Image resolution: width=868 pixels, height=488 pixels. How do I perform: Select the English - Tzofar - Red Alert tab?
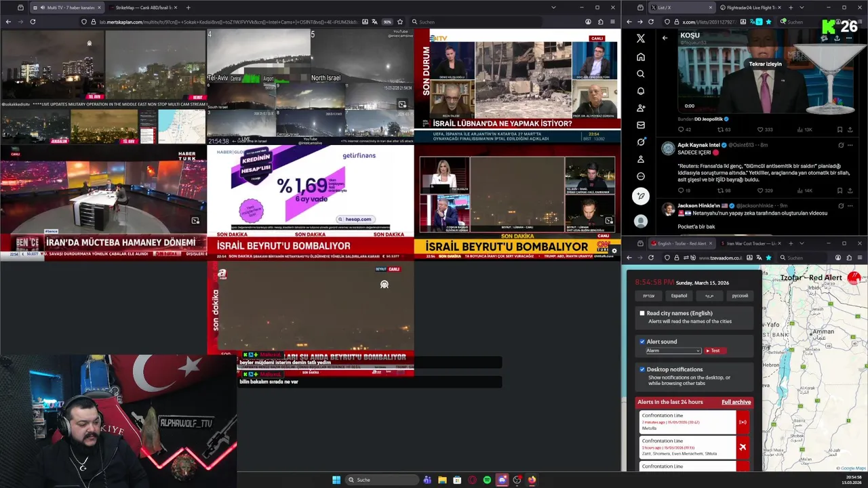click(682, 243)
